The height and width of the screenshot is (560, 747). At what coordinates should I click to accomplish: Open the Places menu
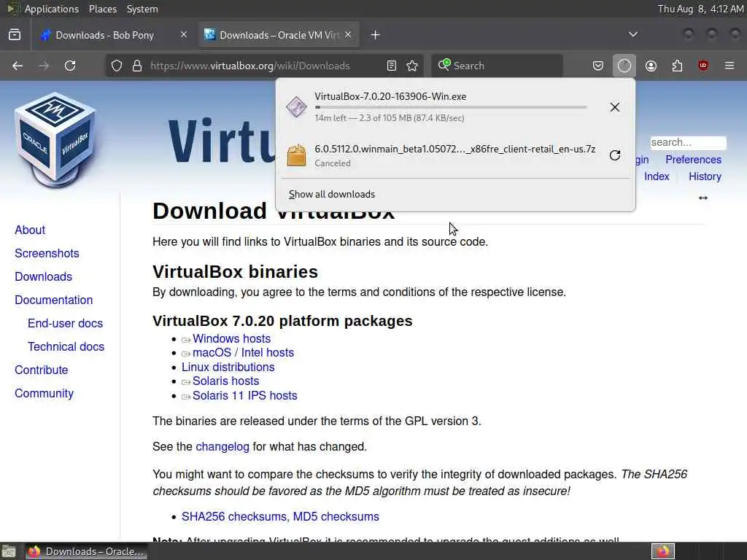102,9
